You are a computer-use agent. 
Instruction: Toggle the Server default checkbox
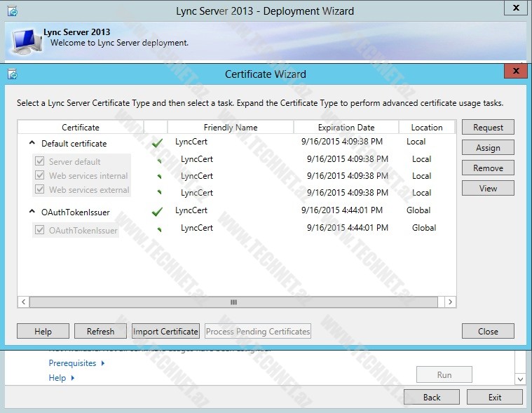click(x=39, y=161)
